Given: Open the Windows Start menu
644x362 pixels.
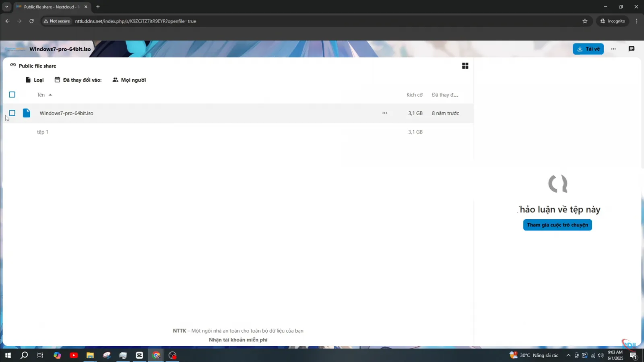Looking at the screenshot, I should [8, 355].
